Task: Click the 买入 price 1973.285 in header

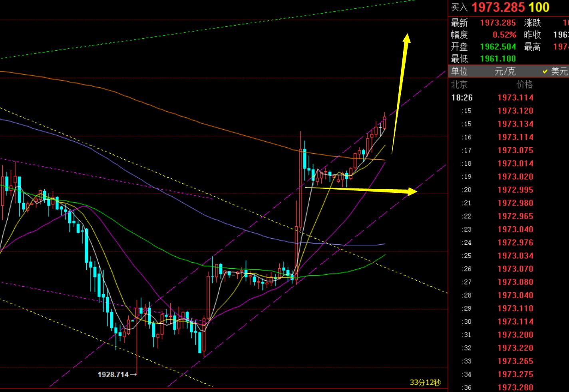Action: pos(498,7)
